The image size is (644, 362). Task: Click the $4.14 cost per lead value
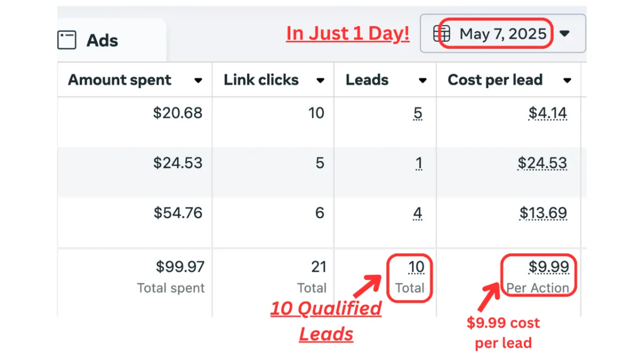(547, 113)
